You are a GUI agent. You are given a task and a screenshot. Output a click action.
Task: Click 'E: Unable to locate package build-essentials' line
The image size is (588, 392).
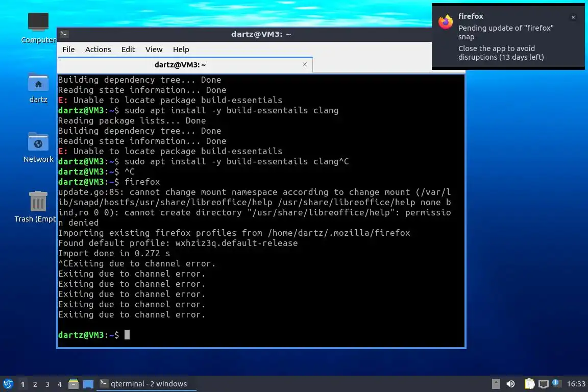click(170, 100)
